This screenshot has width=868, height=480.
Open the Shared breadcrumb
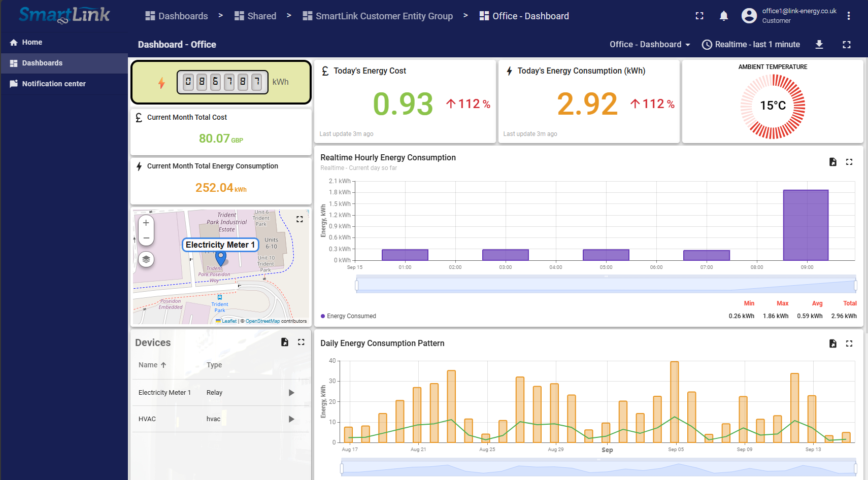pos(255,16)
